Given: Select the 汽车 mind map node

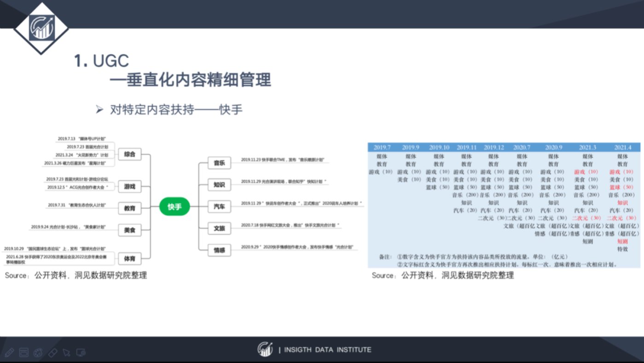Looking at the screenshot, I should [219, 207].
